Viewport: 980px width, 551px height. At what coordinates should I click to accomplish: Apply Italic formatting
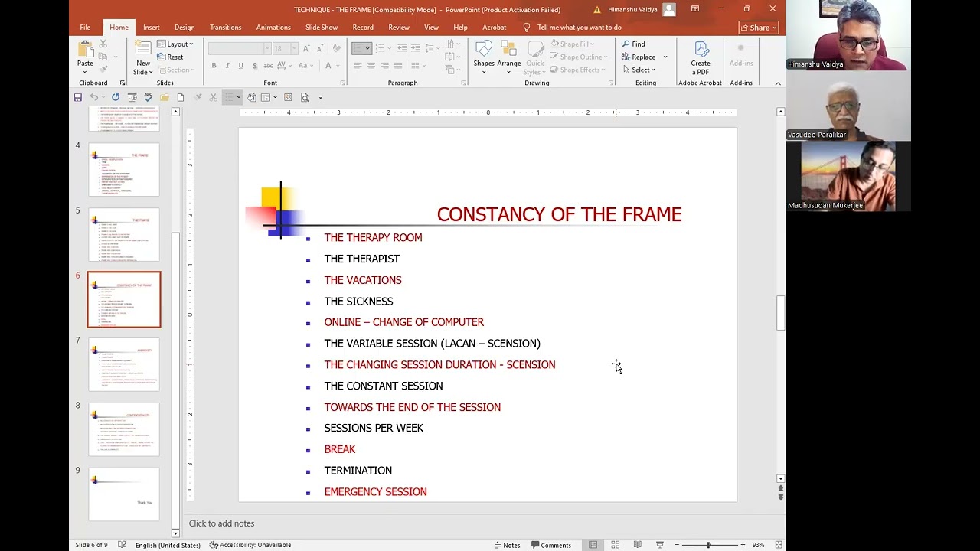tap(227, 66)
